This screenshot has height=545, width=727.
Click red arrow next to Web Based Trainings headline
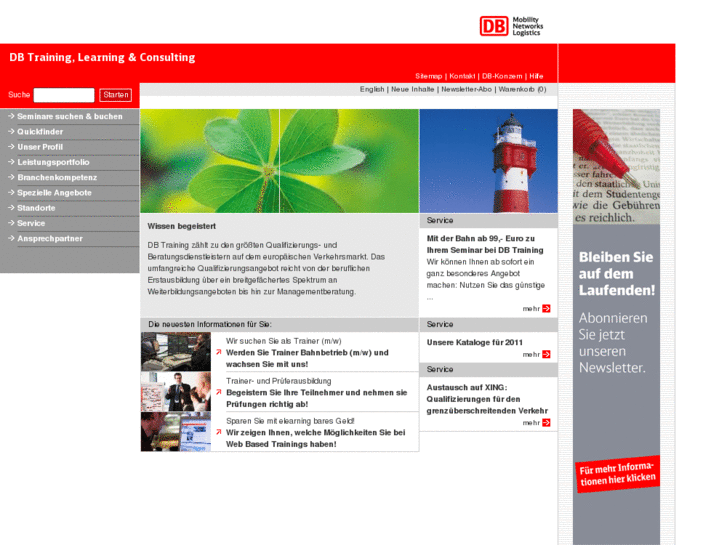pyautogui.click(x=219, y=432)
